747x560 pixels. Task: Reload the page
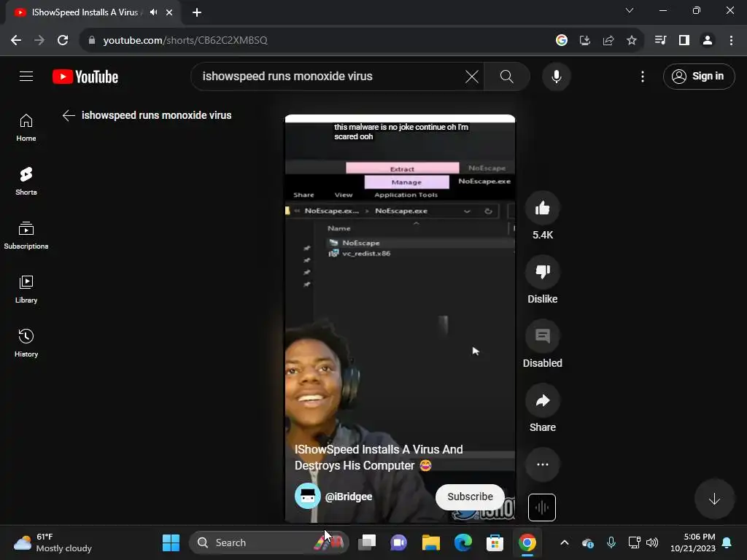(63, 41)
